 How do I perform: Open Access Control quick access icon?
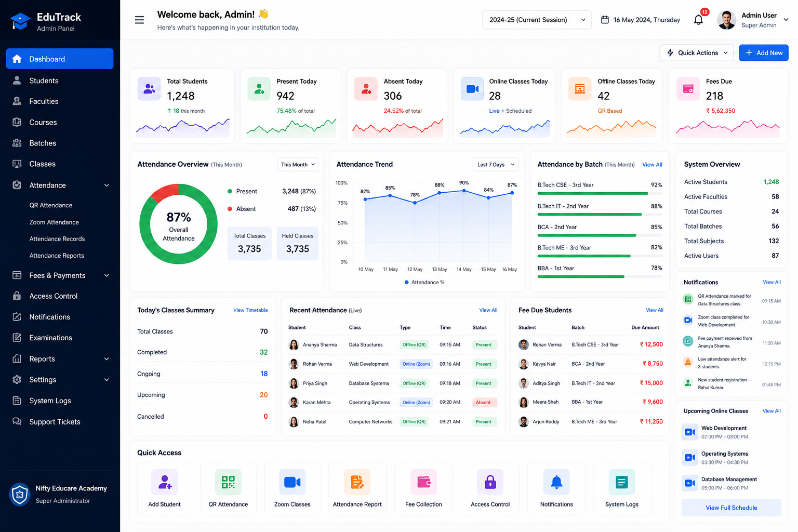pos(490,482)
